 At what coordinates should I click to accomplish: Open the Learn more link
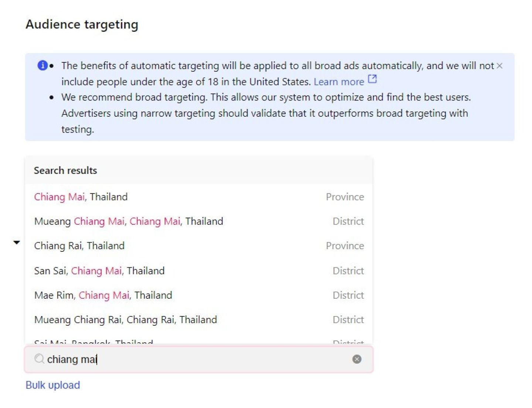(338, 82)
